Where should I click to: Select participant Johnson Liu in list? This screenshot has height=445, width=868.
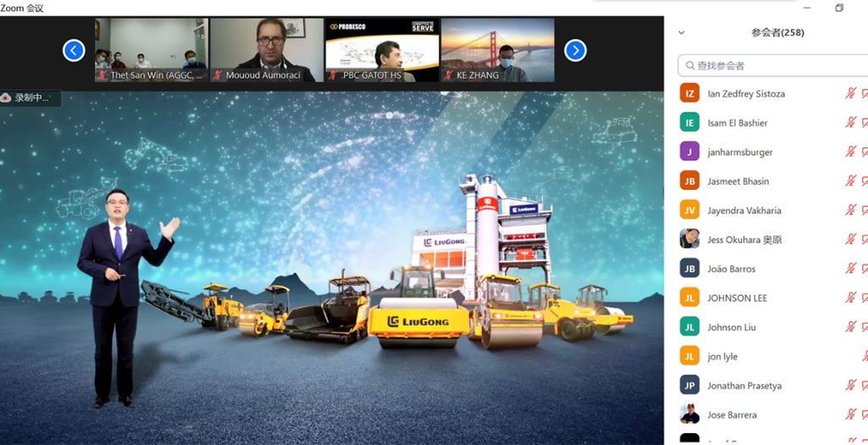732,327
